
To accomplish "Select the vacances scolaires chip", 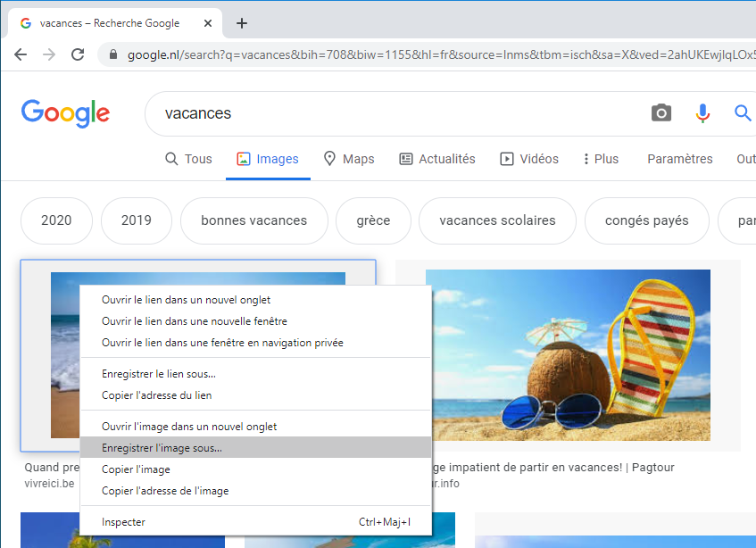I will (497, 220).
